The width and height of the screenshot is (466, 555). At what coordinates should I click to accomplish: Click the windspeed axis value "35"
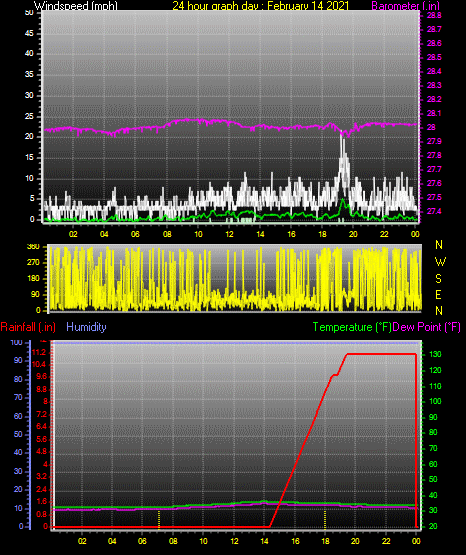[x=29, y=74]
